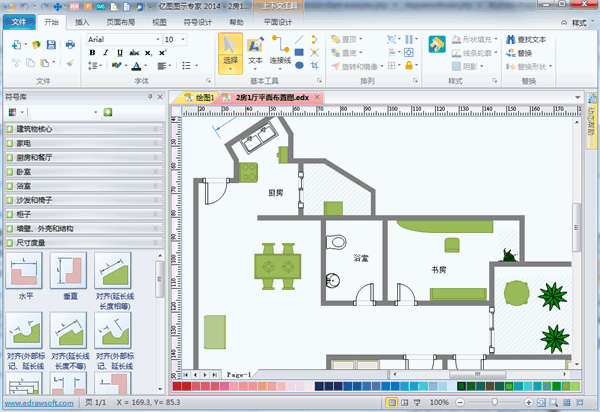Switch to the 绘图1 document tab
600x412 pixels.
pyautogui.click(x=199, y=98)
